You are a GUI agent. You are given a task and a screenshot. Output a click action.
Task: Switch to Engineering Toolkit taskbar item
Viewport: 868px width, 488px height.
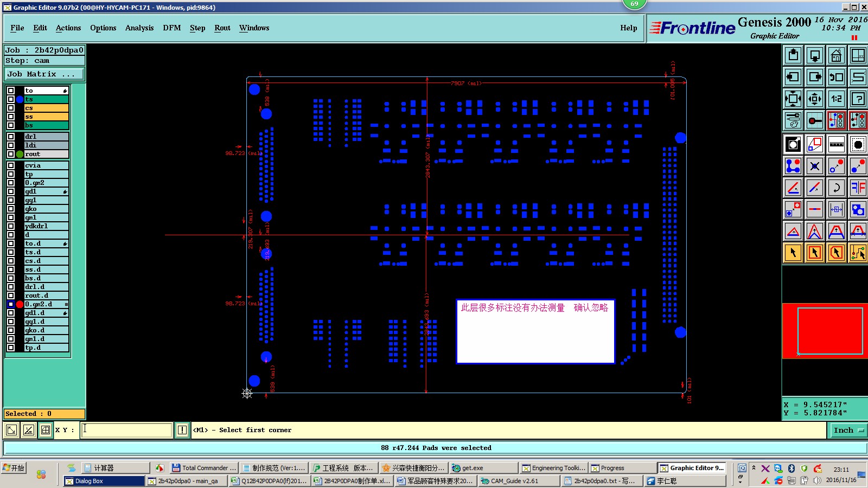tap(554, 468)
